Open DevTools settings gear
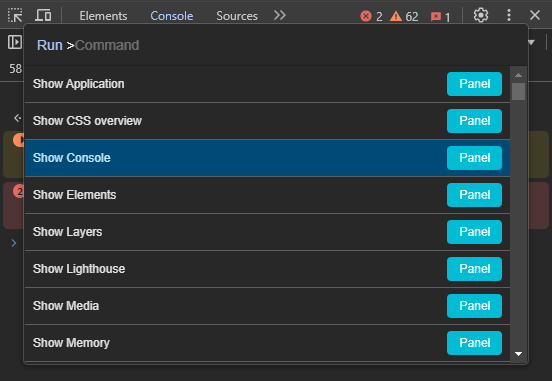 tap(481, 15)
